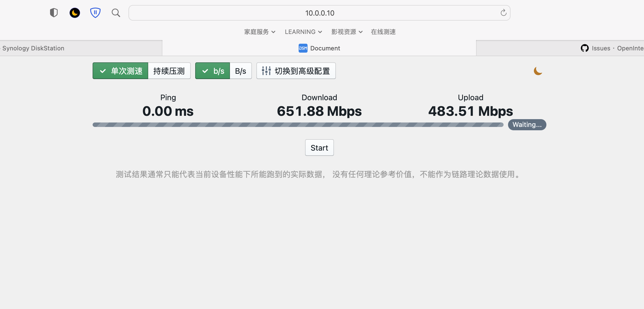
Task: Open the LEARNING dropdown menu
Action: coord(303,32)
